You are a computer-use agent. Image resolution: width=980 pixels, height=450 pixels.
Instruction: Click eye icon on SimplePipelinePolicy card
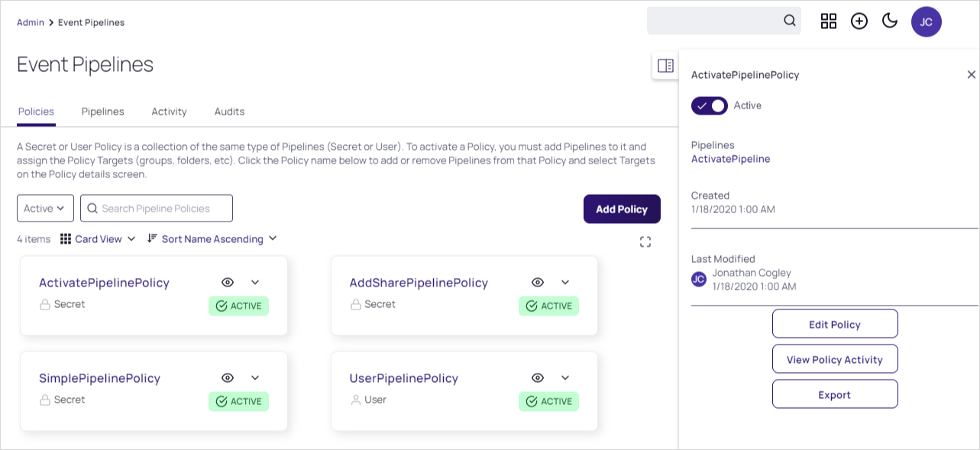click(228, 378)
